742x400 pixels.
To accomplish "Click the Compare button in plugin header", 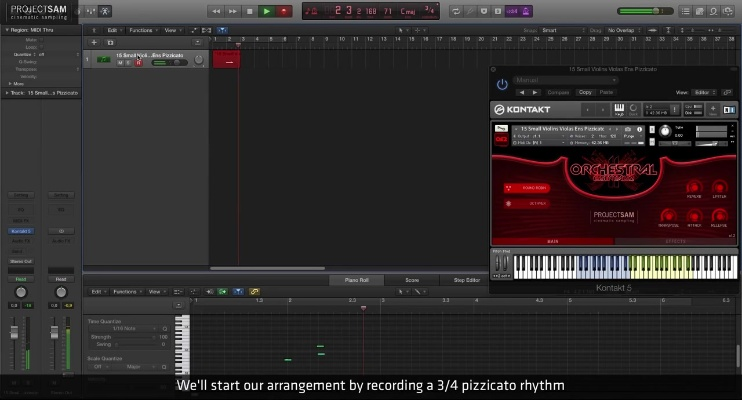I will (x=558, y=92).
